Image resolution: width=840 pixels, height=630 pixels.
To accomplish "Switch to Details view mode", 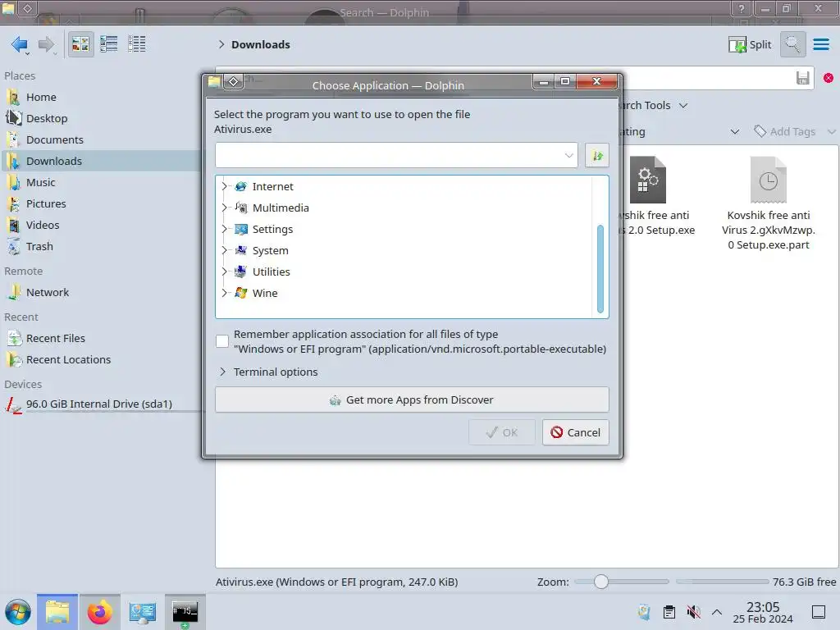I will point(137,44).
